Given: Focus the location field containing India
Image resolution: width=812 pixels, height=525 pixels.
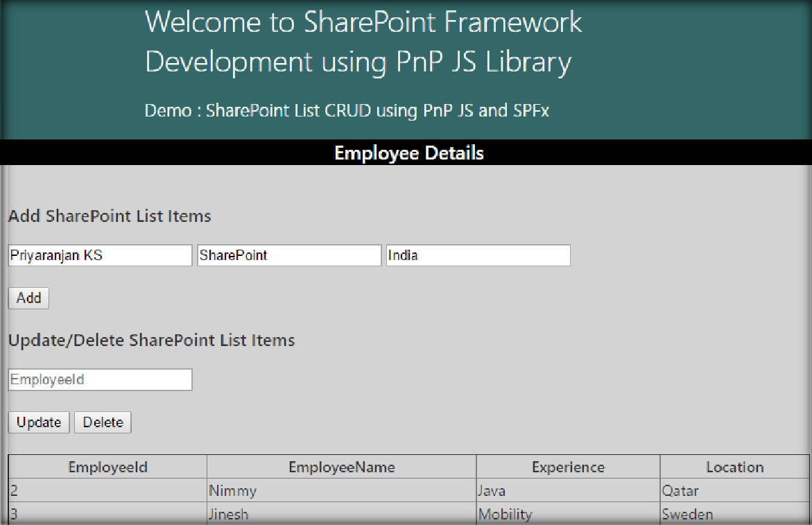Looking at the screenshot, I should [478, 255].
